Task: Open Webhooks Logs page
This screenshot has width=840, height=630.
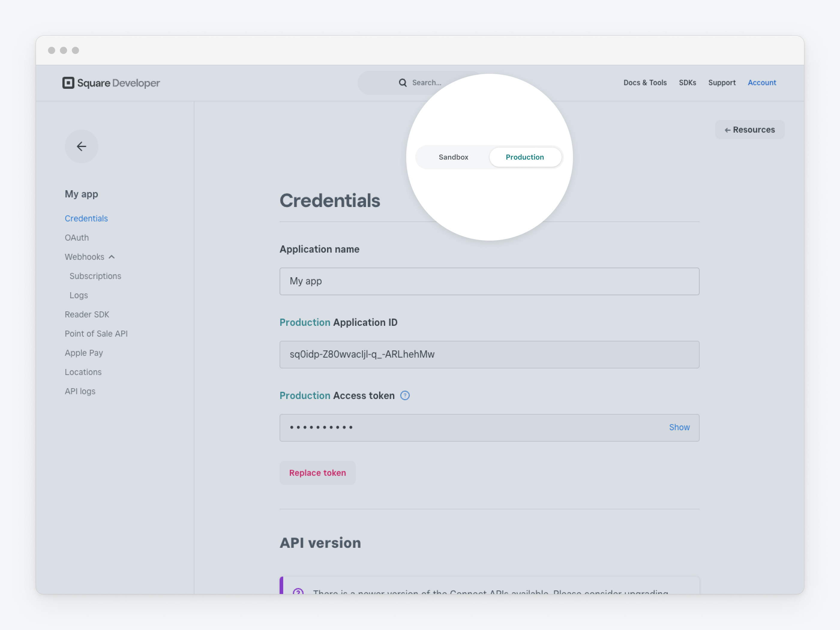Action: tap(79, 295)
